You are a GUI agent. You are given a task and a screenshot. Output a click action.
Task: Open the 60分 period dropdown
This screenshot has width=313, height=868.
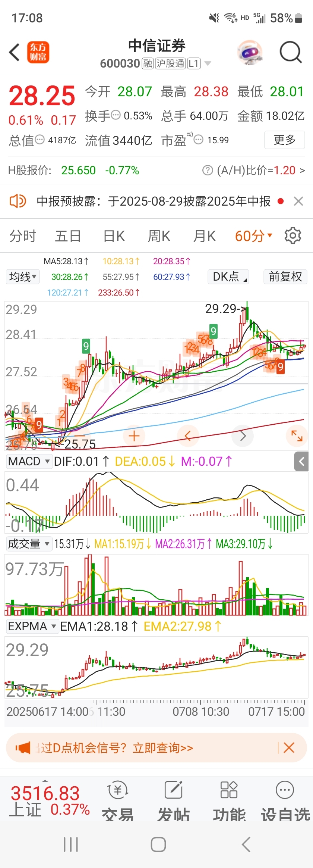click(254, 236)
